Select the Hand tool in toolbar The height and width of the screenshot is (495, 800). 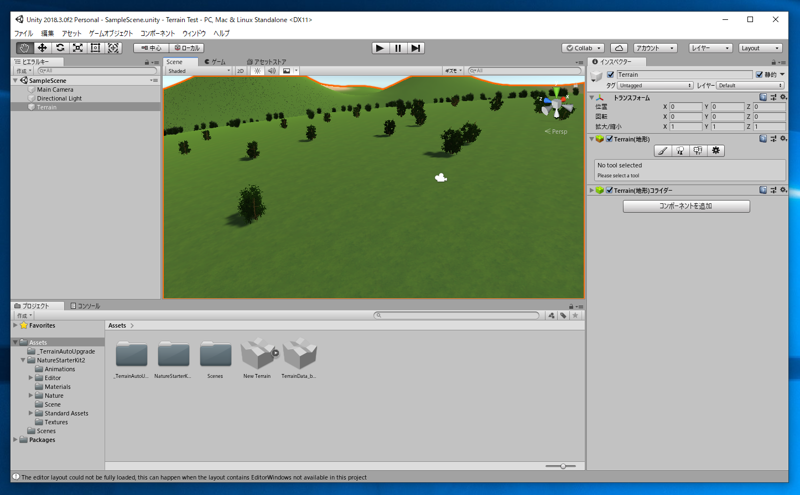coord(24,48)
